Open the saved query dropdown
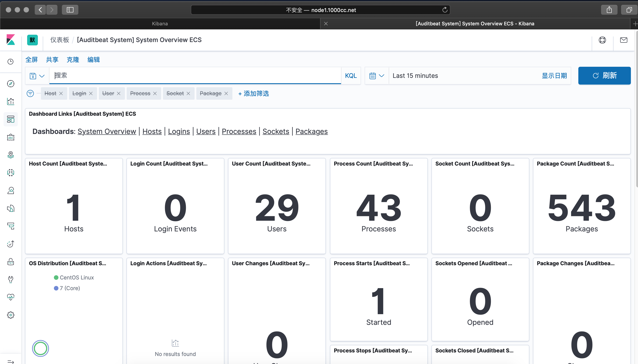 click(37, 76)
